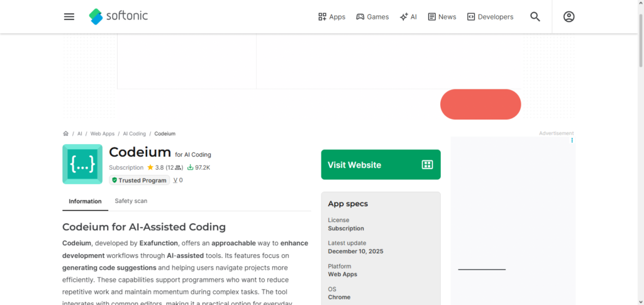Click the App specs heading
Screen dimensions: 644x305
(x=348, y=204)
